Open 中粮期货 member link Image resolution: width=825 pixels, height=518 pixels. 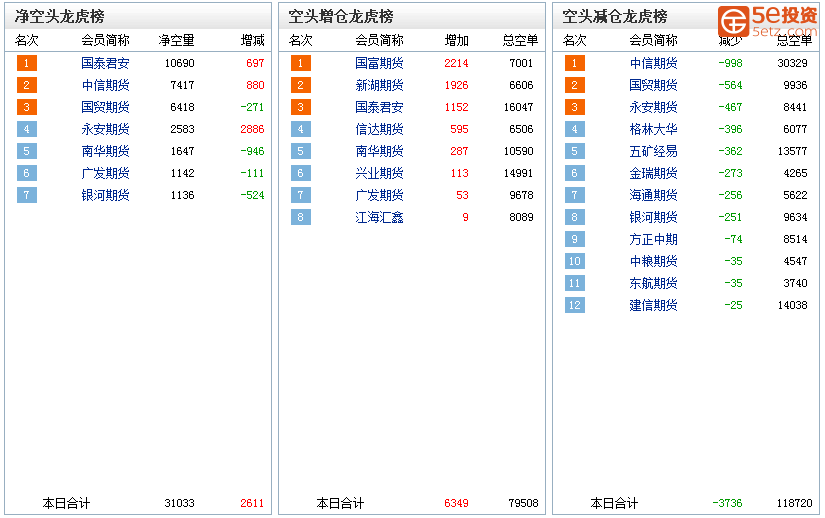pyautogui.click(x=653, y=261)
